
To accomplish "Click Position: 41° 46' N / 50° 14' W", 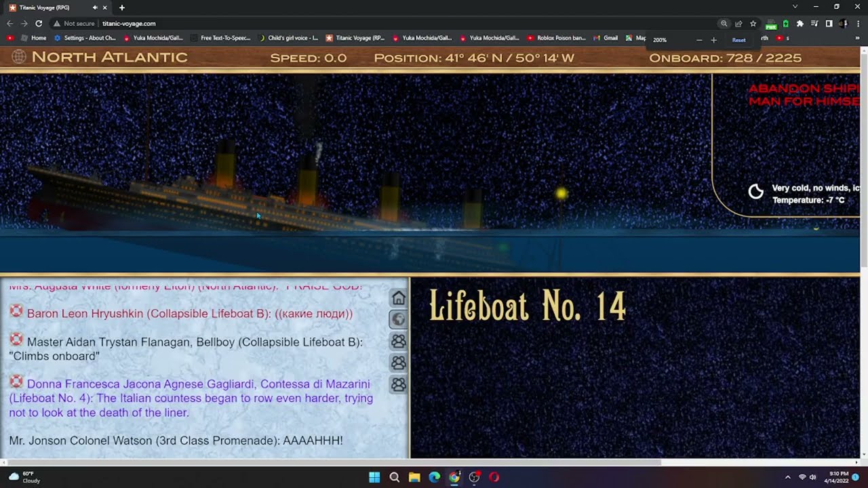I will coord(474,58).
